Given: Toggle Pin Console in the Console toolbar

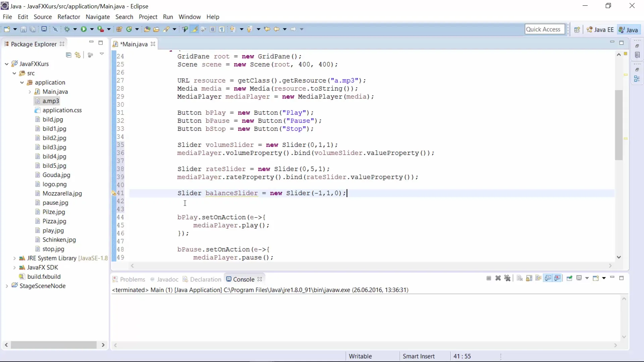Looking at the screenshot, I should point(570,278).
